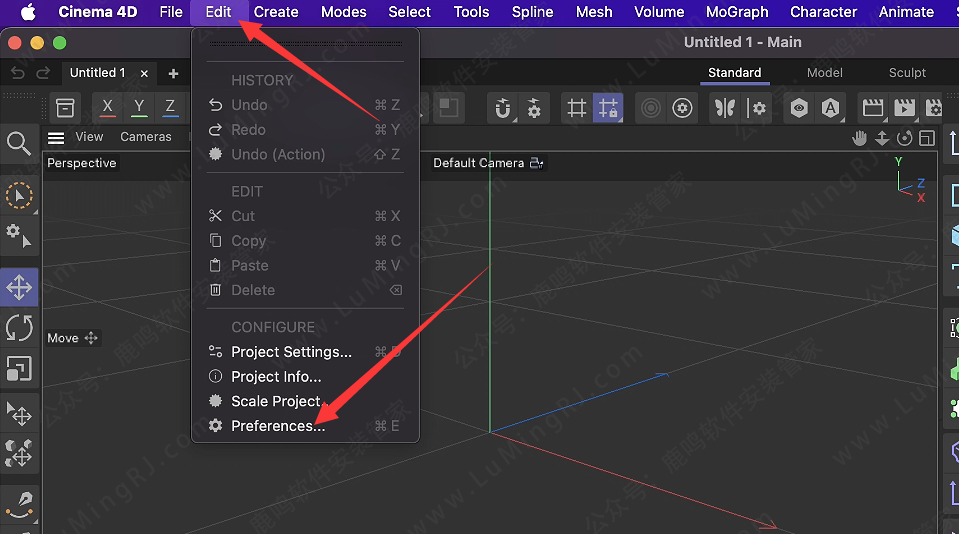Click Undo (Action) menu entry
The image size is (959, 534).
[x=305, y=154]
